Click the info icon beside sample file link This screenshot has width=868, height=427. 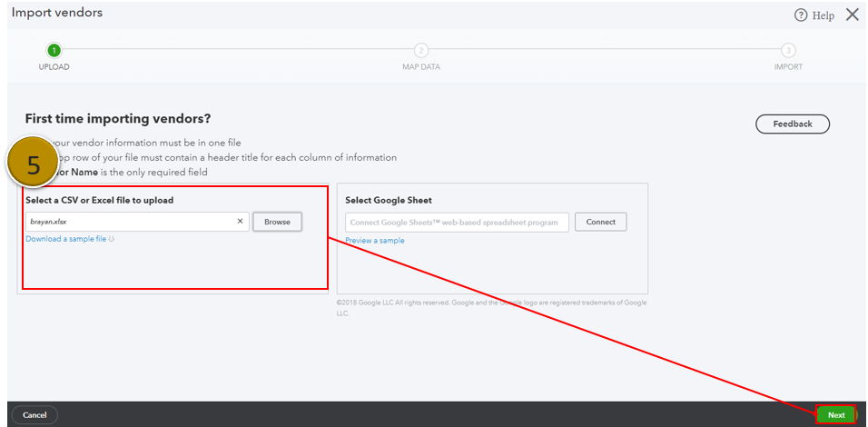112,240
